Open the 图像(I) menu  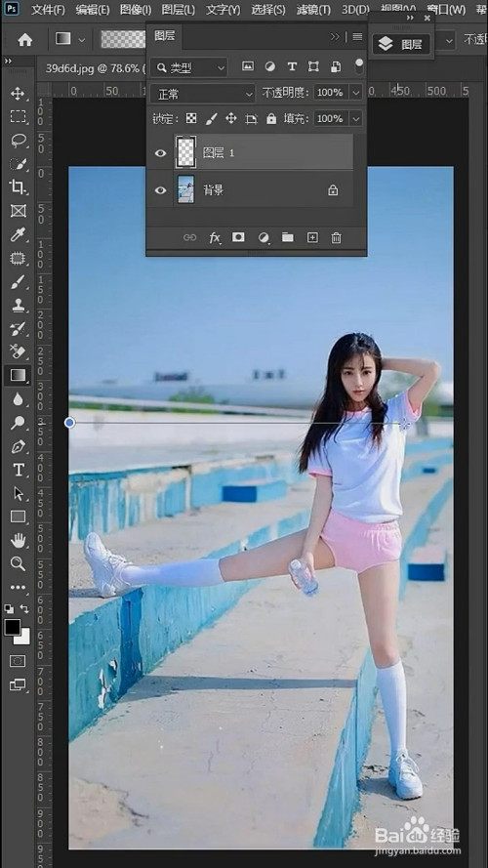pyautogui.click(x=136, y=10)
